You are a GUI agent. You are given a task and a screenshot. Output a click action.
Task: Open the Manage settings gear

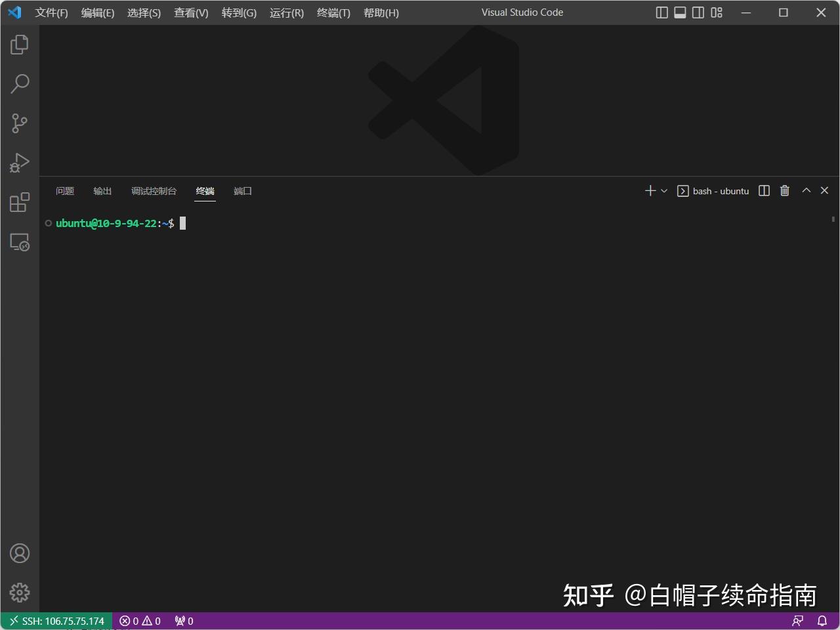(x=19, y=592)
